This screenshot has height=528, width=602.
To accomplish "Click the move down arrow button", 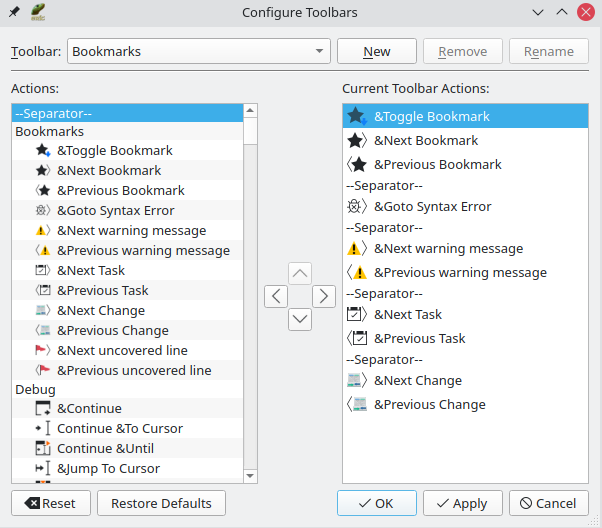I will click(300, 319).
